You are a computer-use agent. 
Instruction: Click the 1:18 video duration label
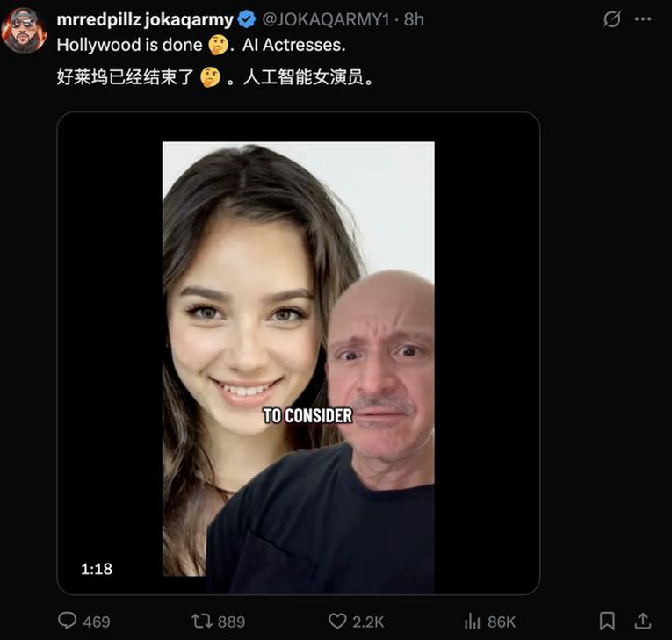click(x=97, y=569)
